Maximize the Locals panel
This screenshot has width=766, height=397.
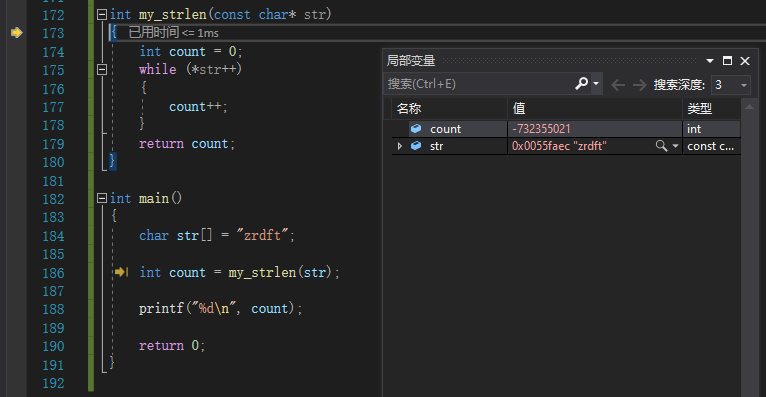727,61
